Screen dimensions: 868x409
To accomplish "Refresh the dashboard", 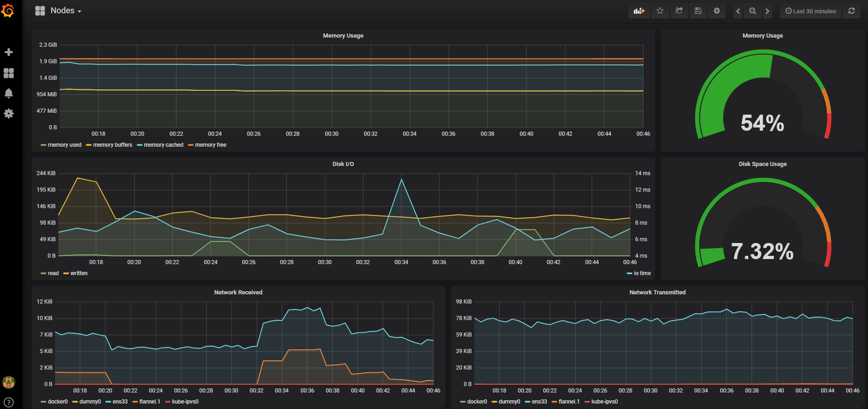I will [852, 11].
